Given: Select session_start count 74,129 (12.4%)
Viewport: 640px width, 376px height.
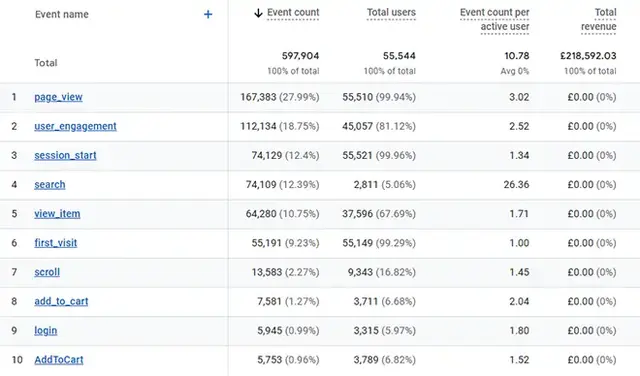Looking at the screenshot, I should click(x=285, y=156).
